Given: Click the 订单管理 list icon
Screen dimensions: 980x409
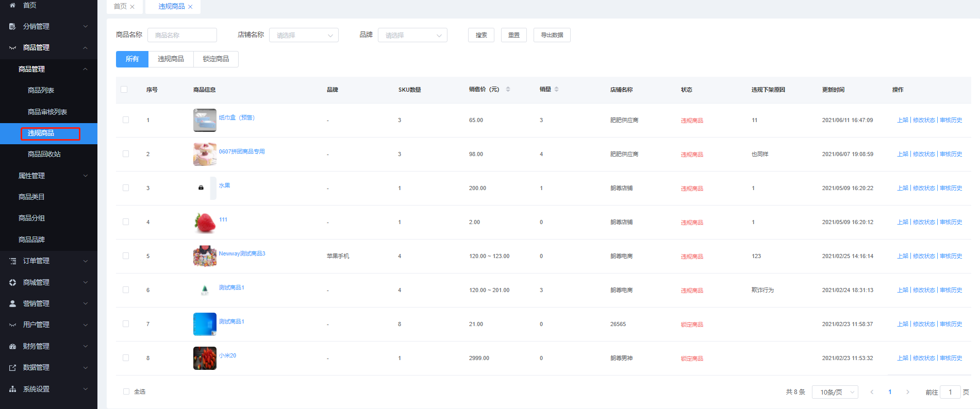Looking at the screenshot, I should tap(12, 261).
